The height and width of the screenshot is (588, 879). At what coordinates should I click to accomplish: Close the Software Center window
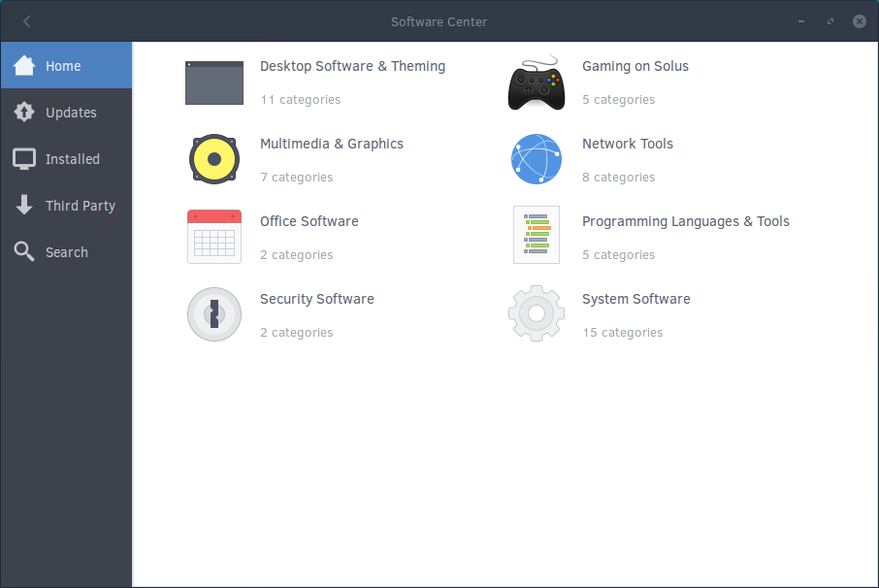859,21
